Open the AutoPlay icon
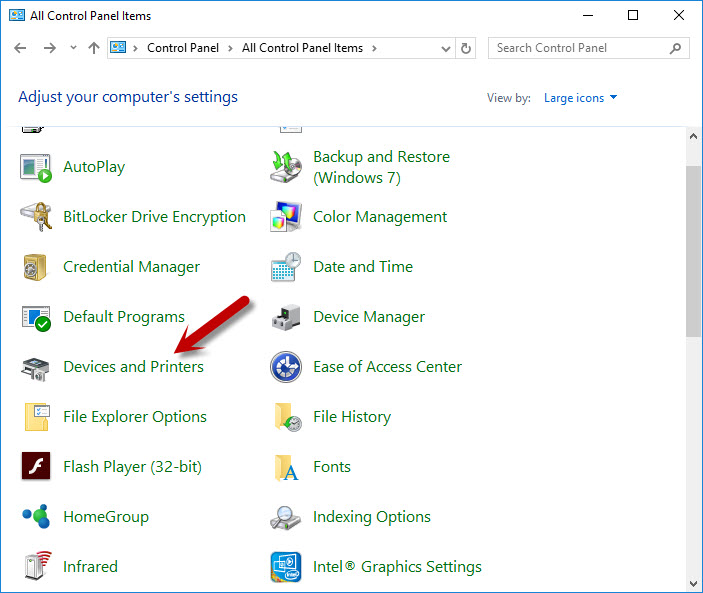This screenshot has height=593, width=703. pyautogui.click(x=36, y=168)
